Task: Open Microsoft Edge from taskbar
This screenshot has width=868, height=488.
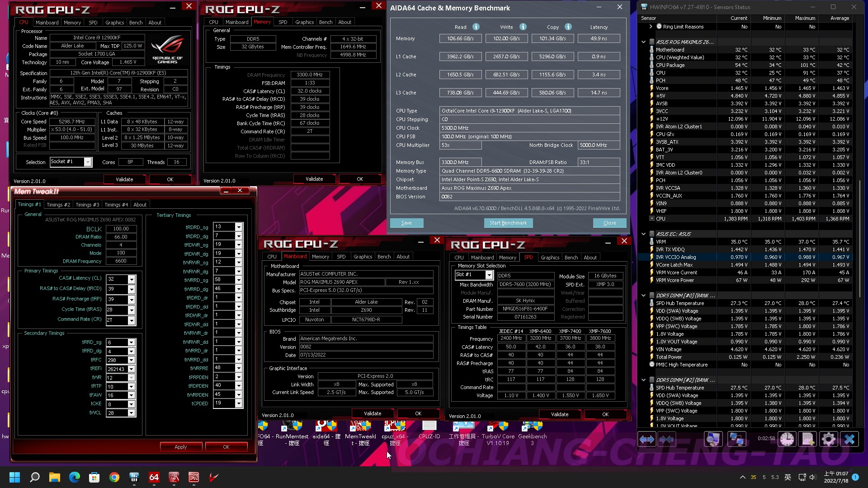Action: click(75, 477)
